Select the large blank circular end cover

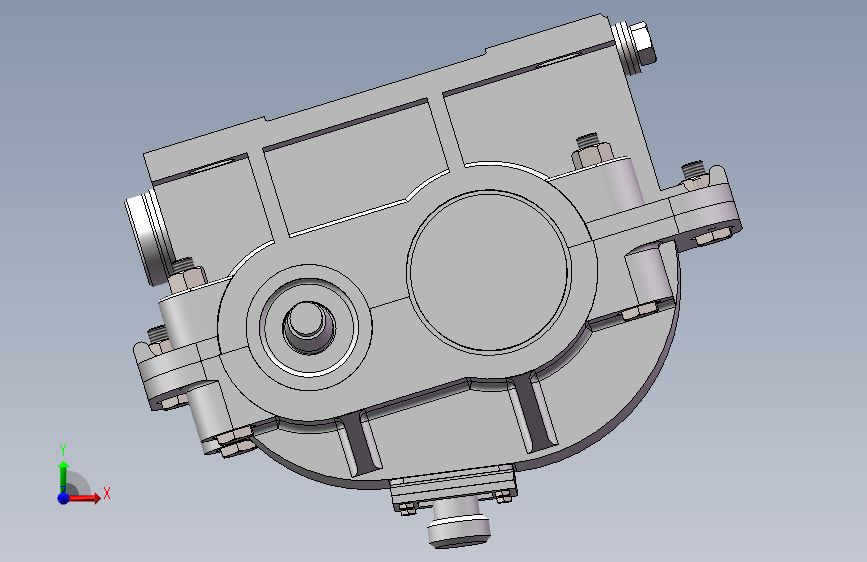coord(488,271)
